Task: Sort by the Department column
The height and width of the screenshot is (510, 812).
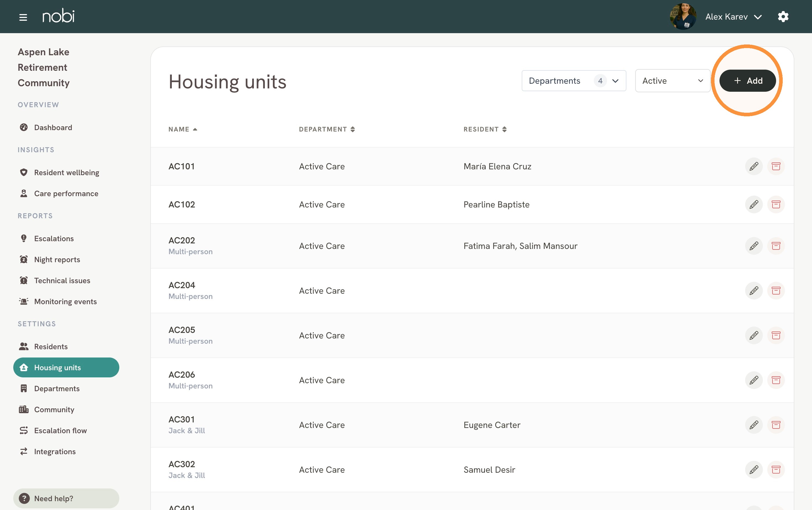Action: point(327,129)
